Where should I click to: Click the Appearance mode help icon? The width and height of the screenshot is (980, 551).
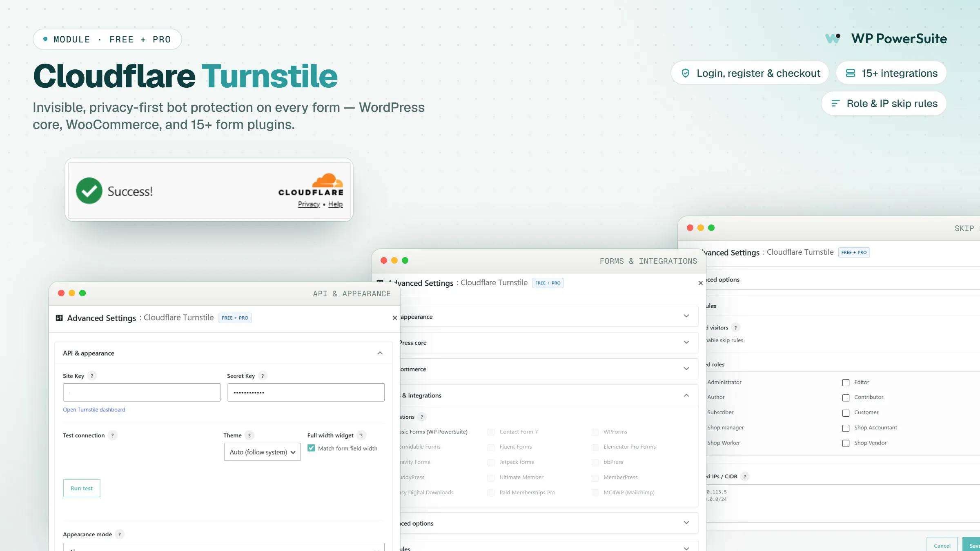(x=119, y=534)
